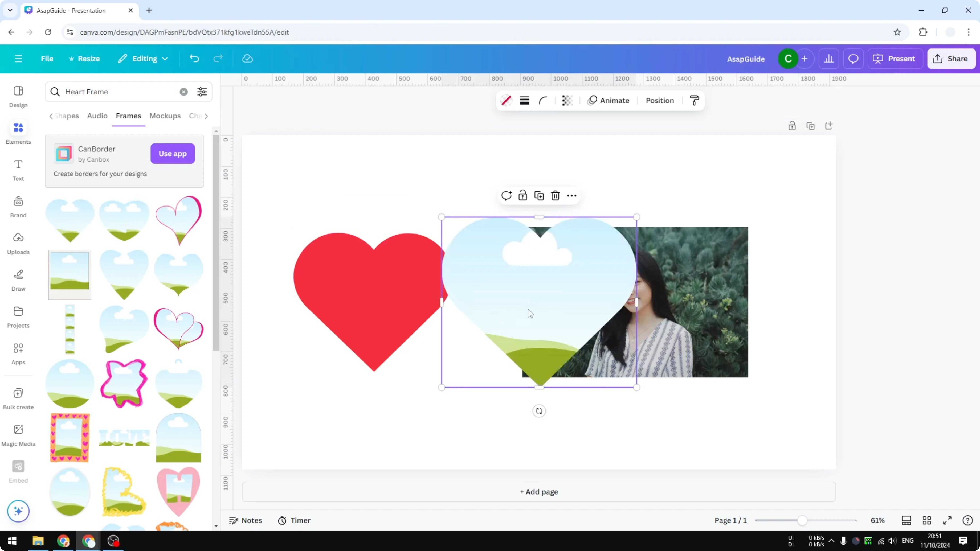
Task: Switch to the Frames tab
Action: pos(128,116)
